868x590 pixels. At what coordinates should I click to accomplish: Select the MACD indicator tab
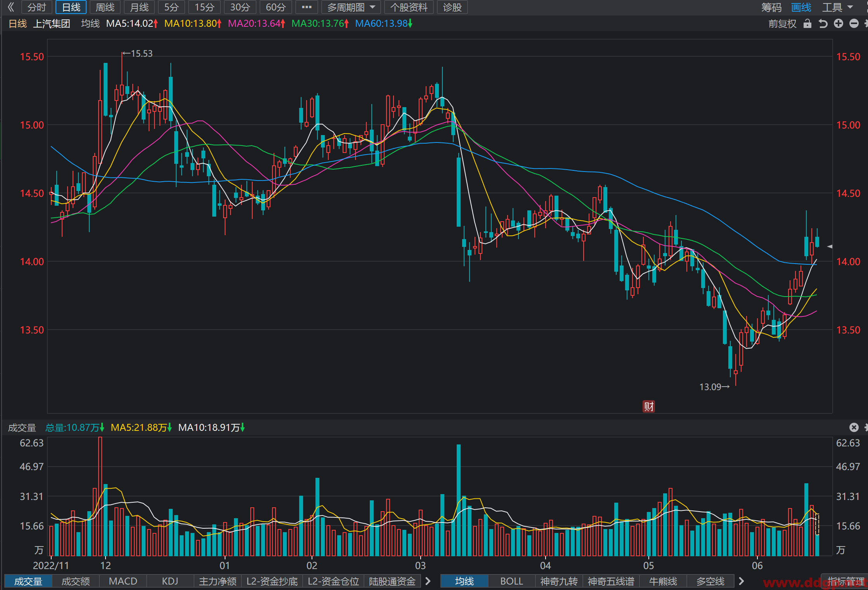123,581
